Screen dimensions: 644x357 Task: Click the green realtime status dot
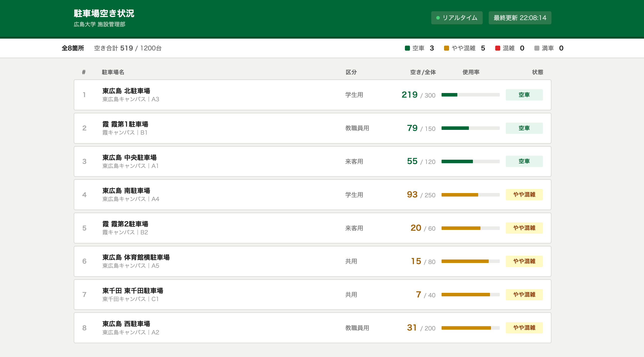click(438, 18)
